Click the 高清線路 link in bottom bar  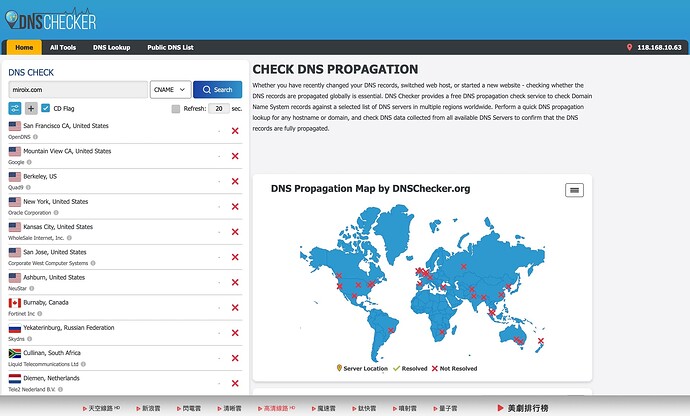pyautogui.click(x=276, y=409)
